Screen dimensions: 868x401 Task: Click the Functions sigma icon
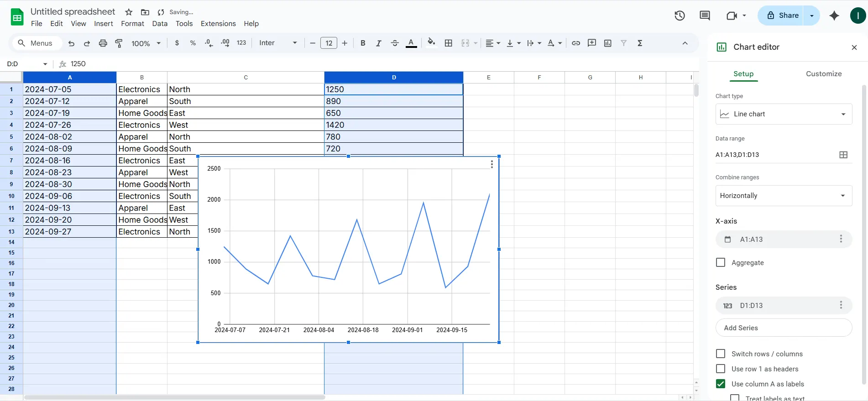click(640, 43)
